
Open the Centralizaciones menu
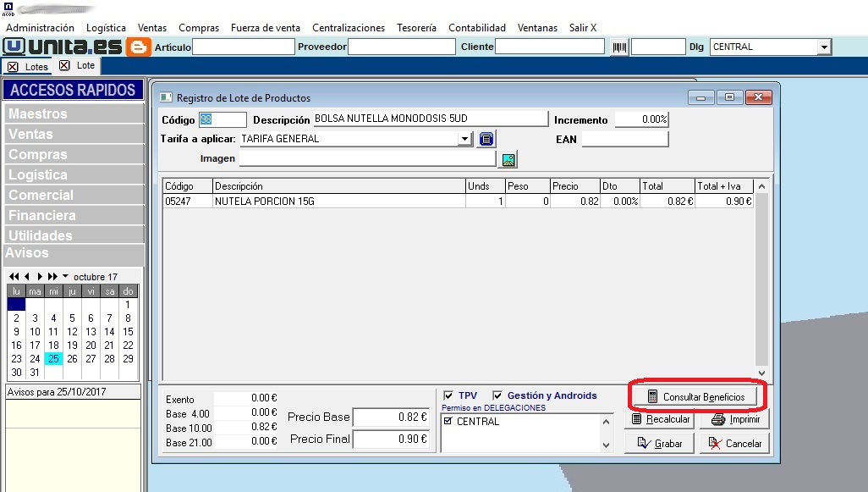click(x=349, y=28)
